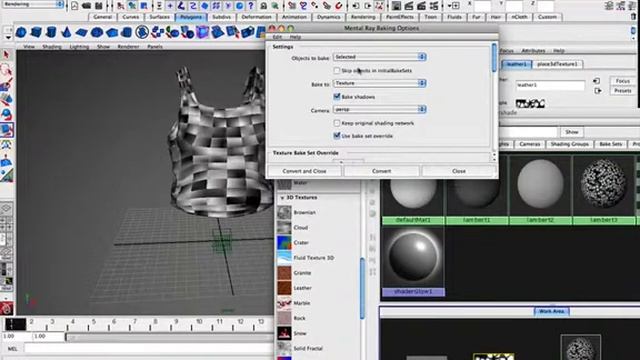
Task: Click the Close button in baking options
Action: coord(459,171)
